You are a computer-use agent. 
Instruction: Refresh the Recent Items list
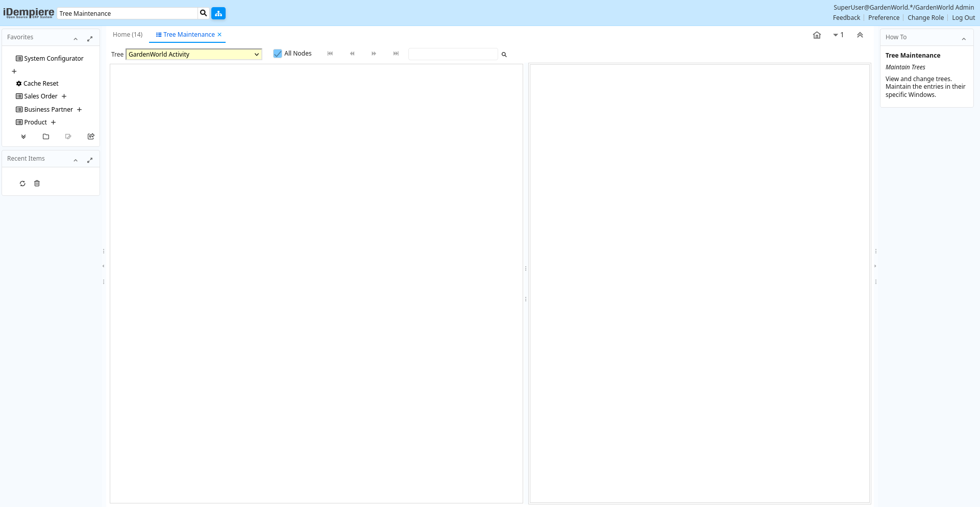click(x=22, y=184)
